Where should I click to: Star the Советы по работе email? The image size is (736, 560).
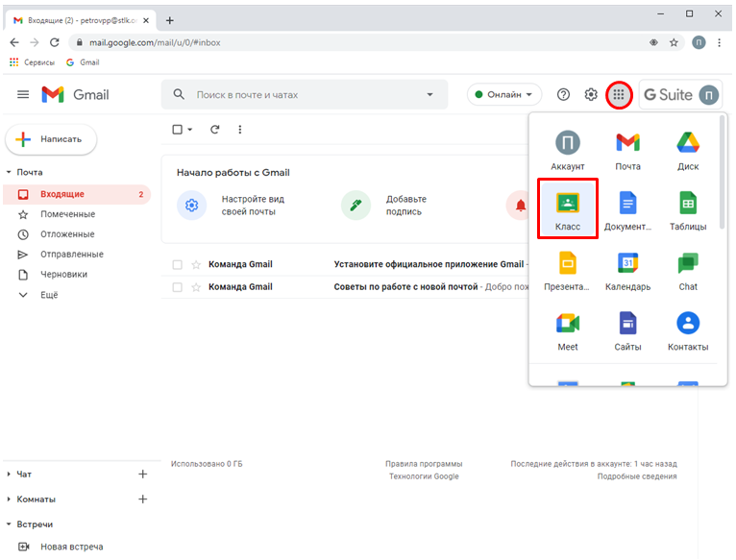[196, 287]
